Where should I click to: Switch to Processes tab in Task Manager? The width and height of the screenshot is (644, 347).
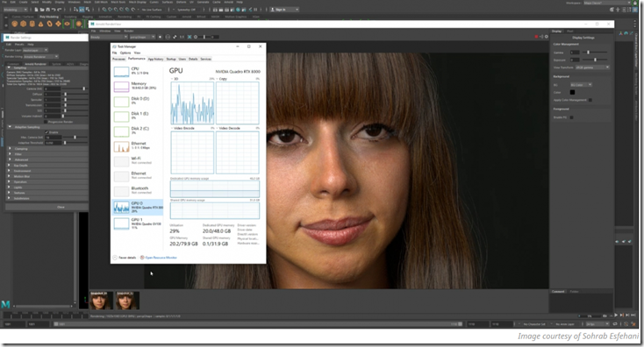[118, 59]
